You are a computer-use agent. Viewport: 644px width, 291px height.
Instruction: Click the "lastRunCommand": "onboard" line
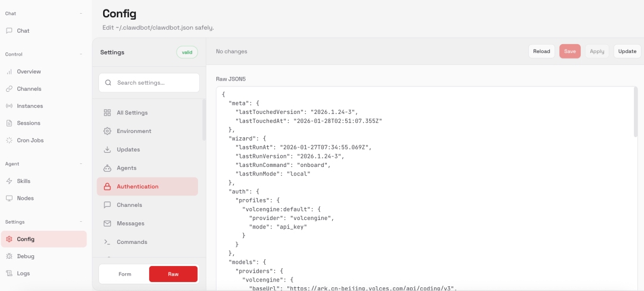(x=283, y=165)
